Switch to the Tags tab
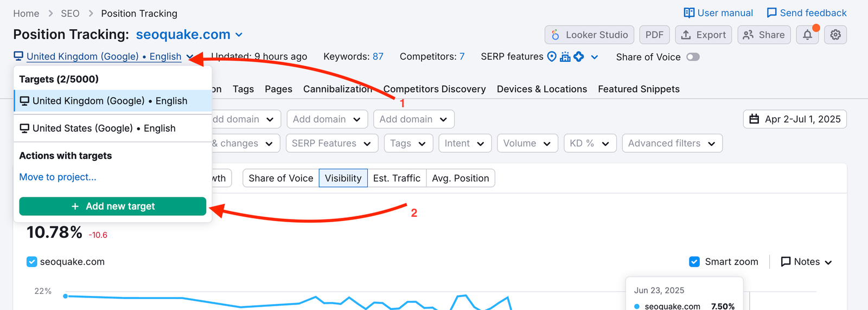This screenshot has height=310, width=868. [243, 89]
